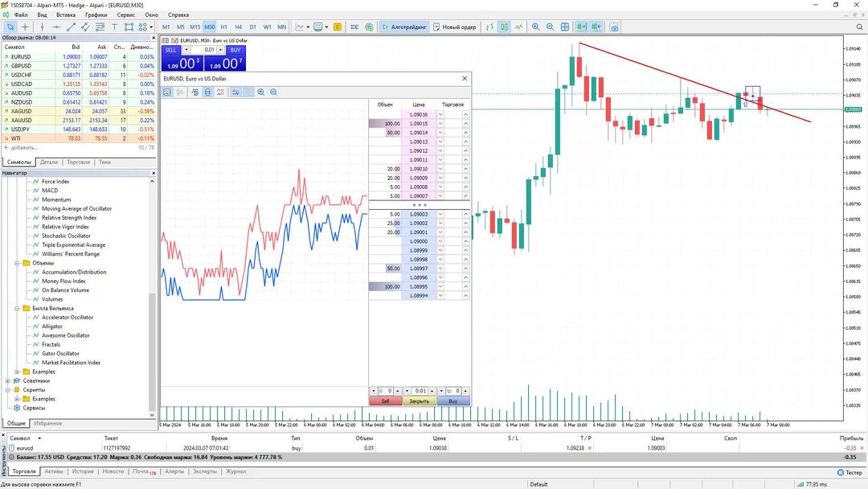Open the Сервис menu
The width and height of the screenshot is (868, 489).
(x=126, y=15)
